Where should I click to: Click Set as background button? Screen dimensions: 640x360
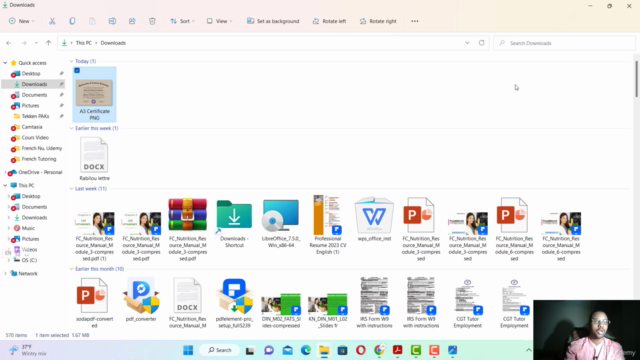point(273,21)
